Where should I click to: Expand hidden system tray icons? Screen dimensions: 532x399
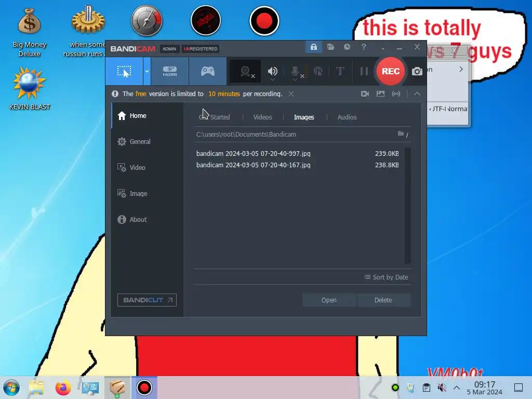point(457,388)
